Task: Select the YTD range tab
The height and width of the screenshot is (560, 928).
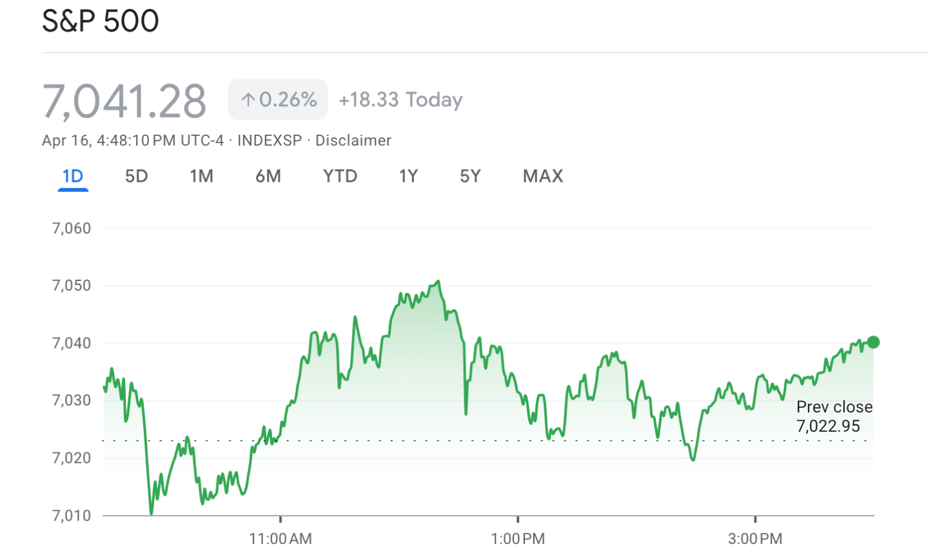Action: point(340,176)
